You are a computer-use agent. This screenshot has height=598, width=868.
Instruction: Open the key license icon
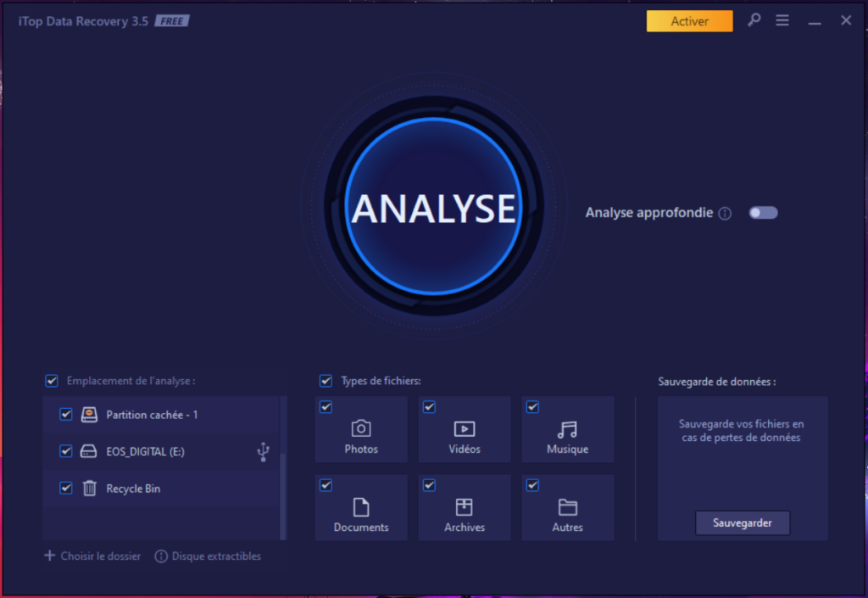pos(754,20)
